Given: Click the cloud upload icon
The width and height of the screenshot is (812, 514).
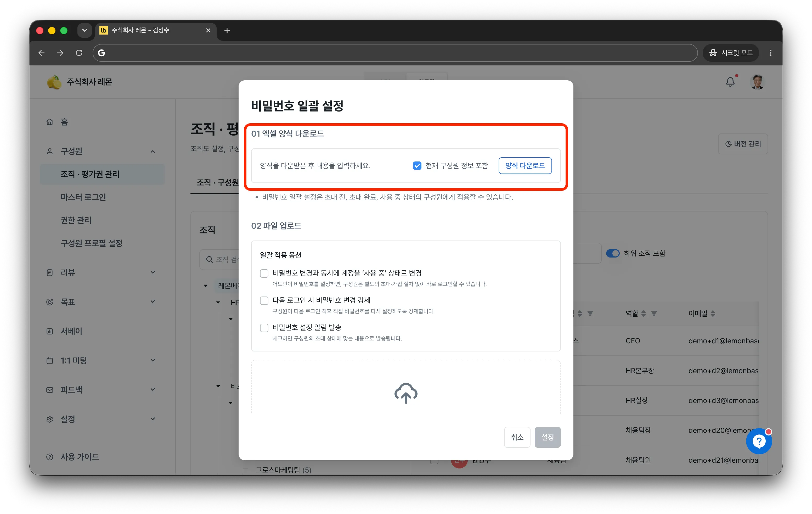Looking at the screenshot, I should (406, 393).
